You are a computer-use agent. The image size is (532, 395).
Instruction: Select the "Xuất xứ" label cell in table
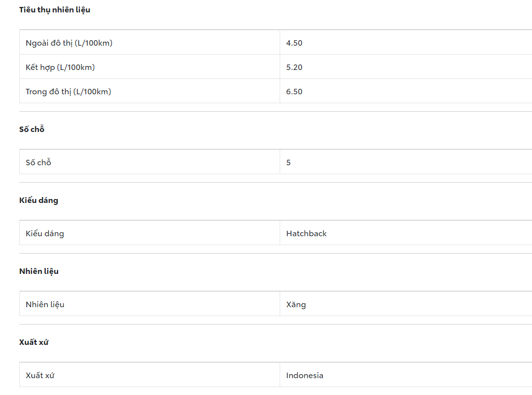[40, 376]
